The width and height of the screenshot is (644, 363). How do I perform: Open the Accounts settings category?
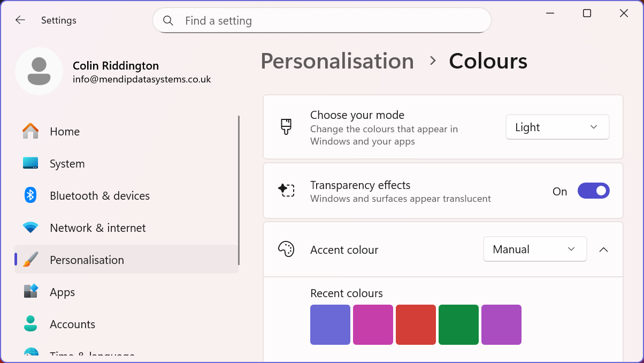pyautogui.click(x=126, y=324)
